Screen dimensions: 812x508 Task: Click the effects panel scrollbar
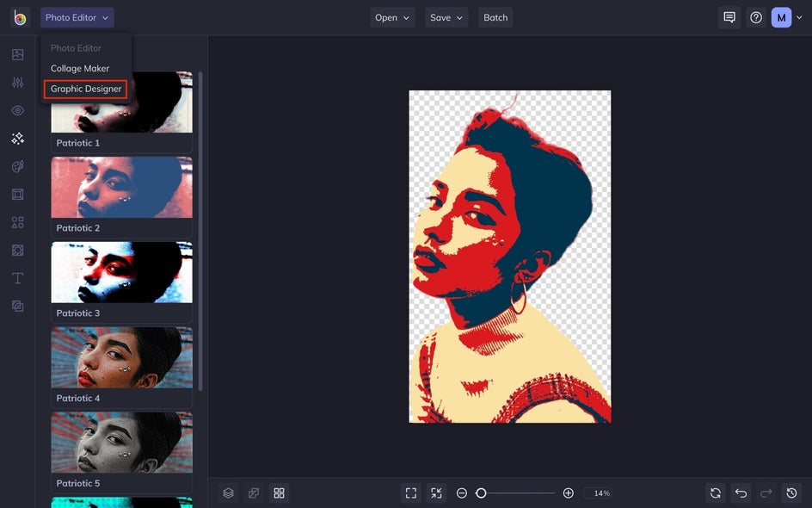[x=200, y=231]
